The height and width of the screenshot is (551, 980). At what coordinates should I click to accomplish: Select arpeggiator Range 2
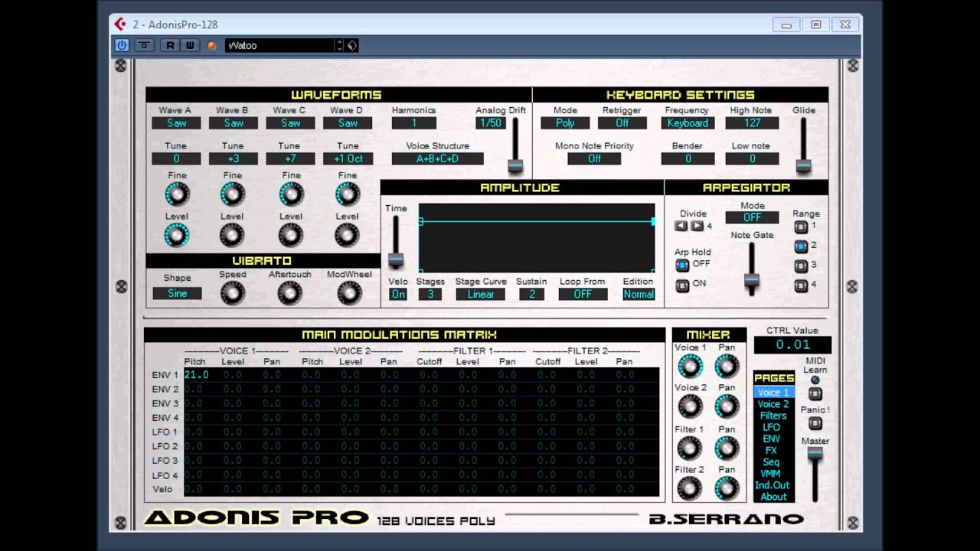coord(801,246)
